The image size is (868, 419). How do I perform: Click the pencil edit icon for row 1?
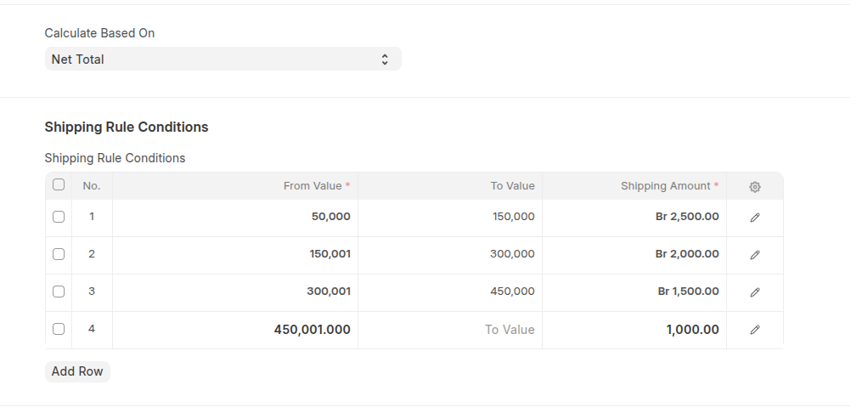754,218
